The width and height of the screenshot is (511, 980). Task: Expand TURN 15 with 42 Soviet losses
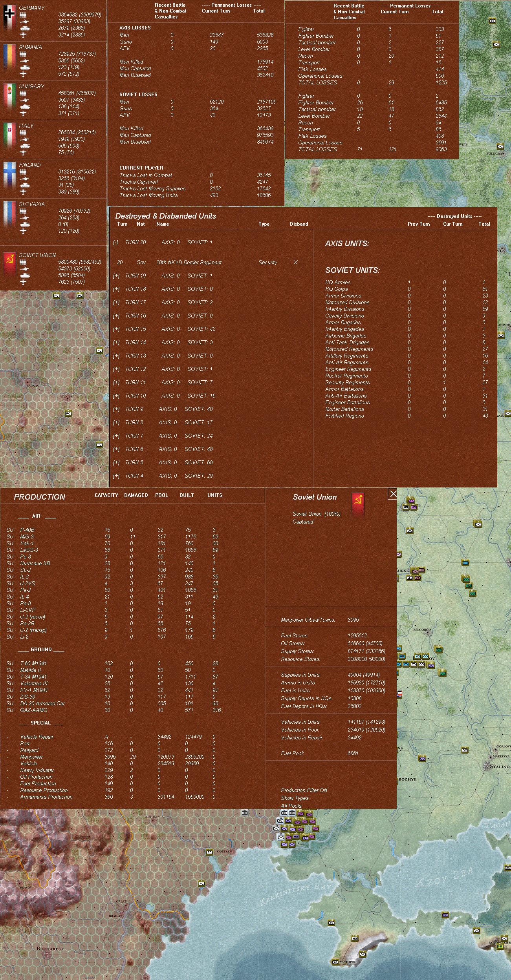(116, 329)
